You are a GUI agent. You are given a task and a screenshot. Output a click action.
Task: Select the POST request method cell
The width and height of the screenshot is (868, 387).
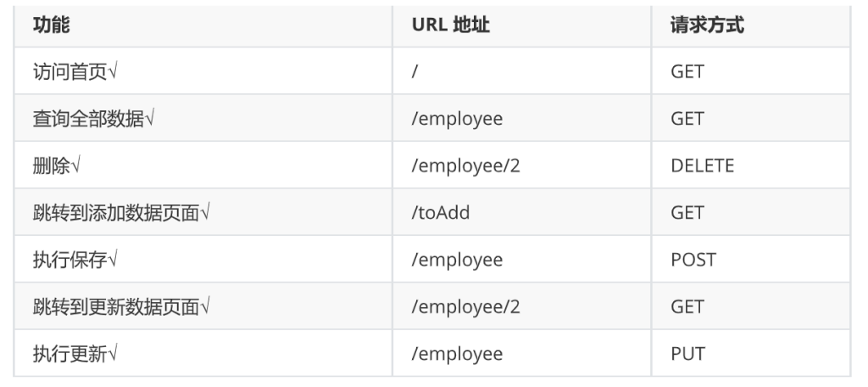point(693,260)
